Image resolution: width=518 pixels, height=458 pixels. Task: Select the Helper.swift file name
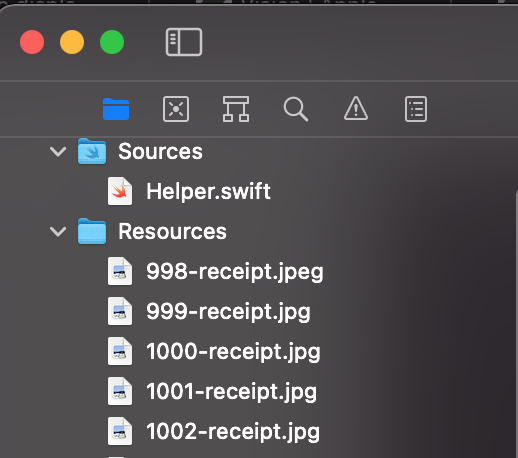(208, 192)
